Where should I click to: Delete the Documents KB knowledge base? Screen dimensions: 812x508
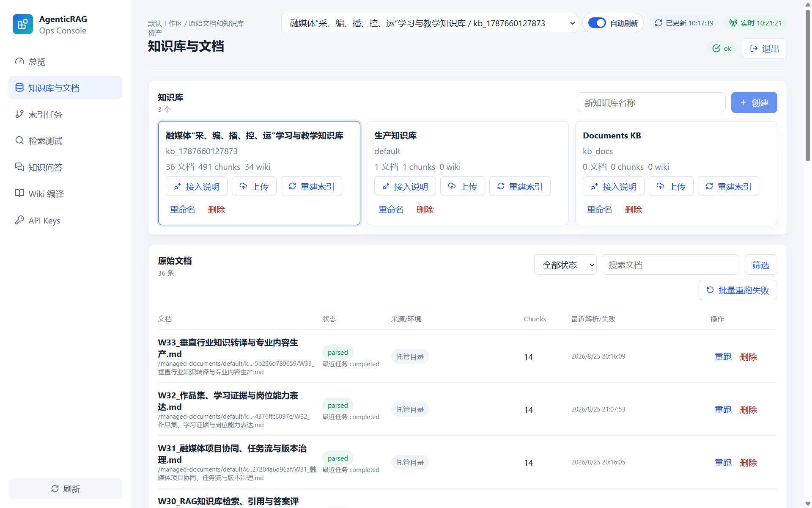pyautogui.click(x=634, y=210)
